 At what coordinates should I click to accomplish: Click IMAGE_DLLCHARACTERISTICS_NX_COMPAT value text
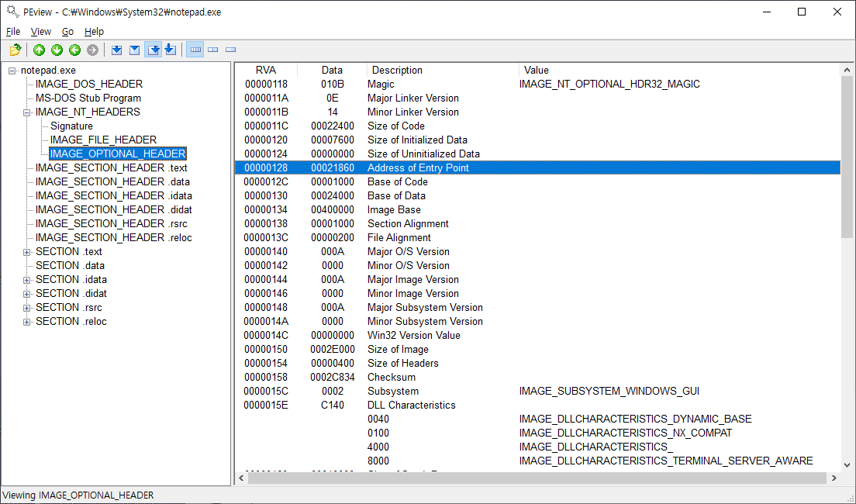tap(626, 433)
